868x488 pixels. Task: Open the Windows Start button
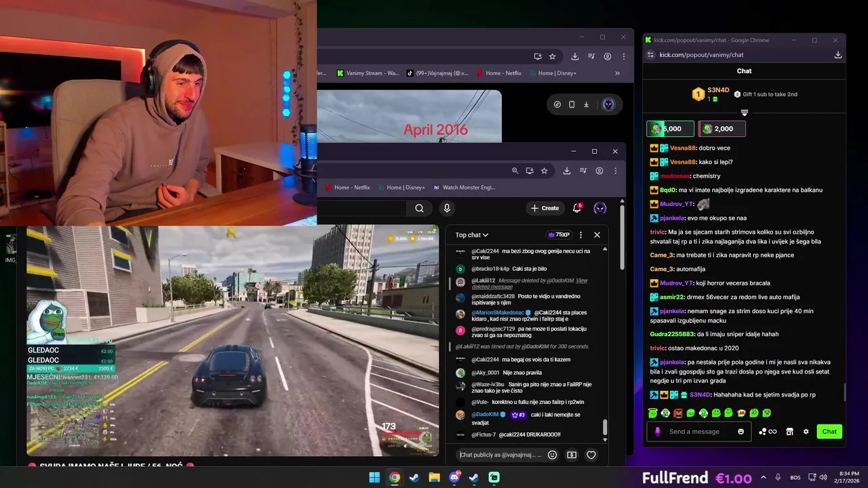tap(374, 478)
